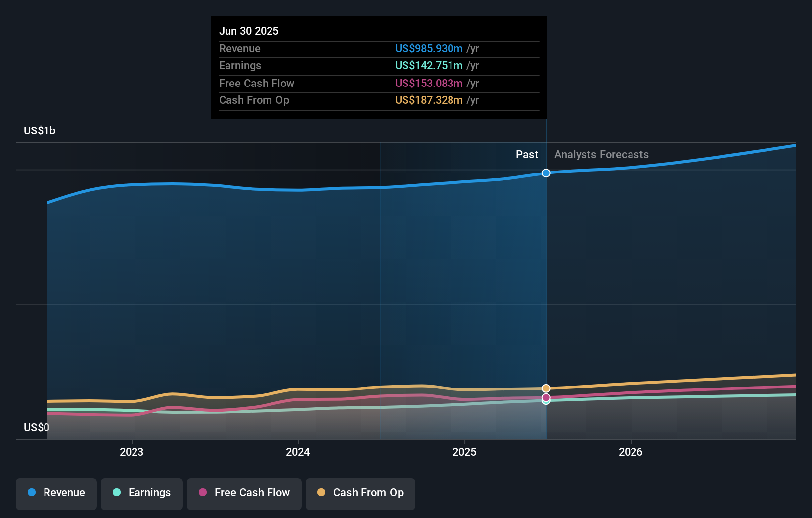Click the blue Revenue legend dot
The height and width of the screenshot is (518, 812).
(32, 492)
